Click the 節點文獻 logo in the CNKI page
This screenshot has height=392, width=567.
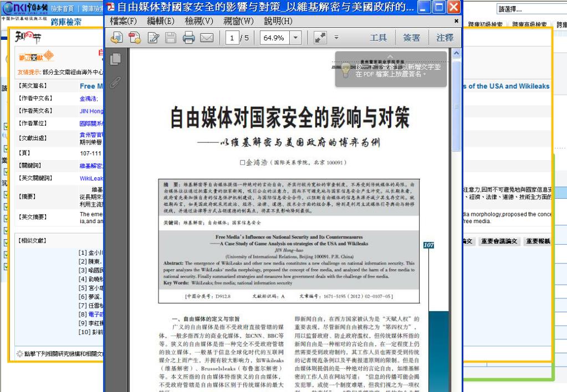pyautogui.click(x=36, y=56)
